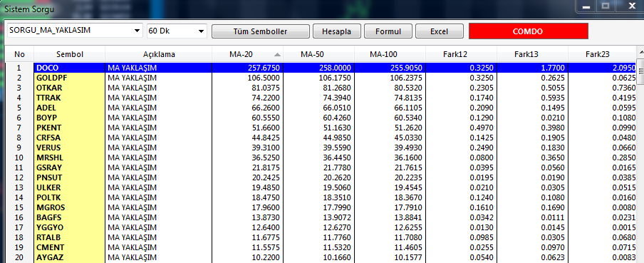Click the Tüm Semboller button
This screenshot has height=263, width=644.
(261, 31)
